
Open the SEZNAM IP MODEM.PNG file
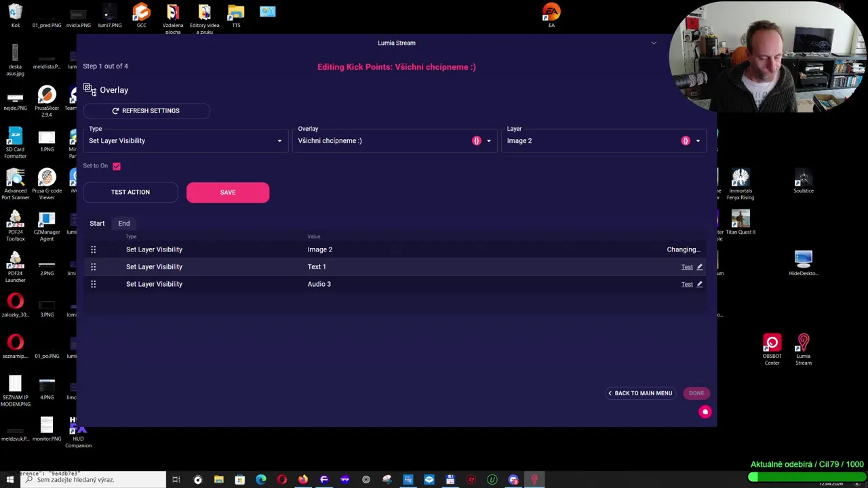(x=15, y=391)
